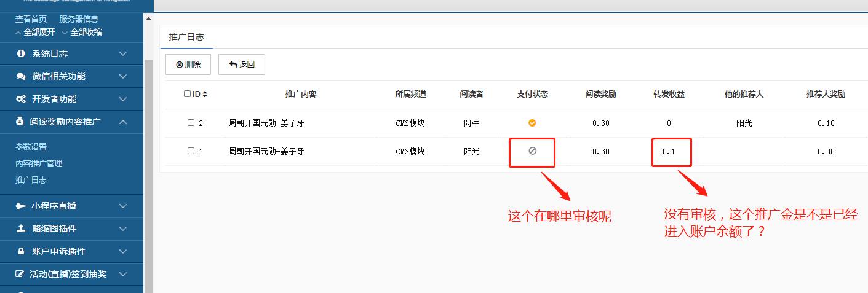Open 内容推广管理 in the sidebar
This screenshot has width=868, height=293.
39,163
